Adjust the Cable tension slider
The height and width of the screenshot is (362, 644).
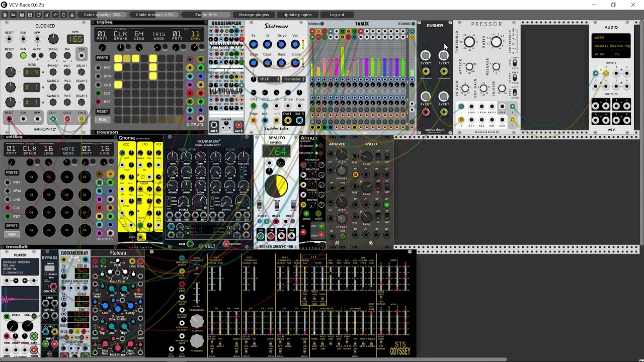[154, 15]
